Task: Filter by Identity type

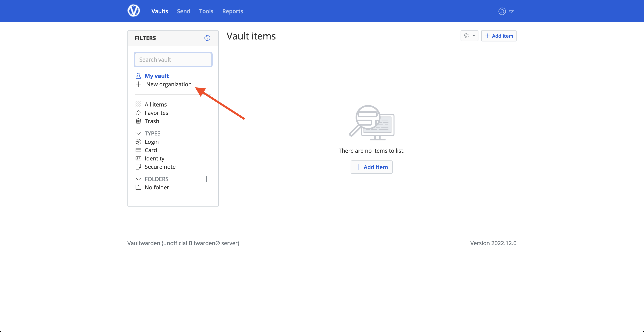Action: click(154, 158)
